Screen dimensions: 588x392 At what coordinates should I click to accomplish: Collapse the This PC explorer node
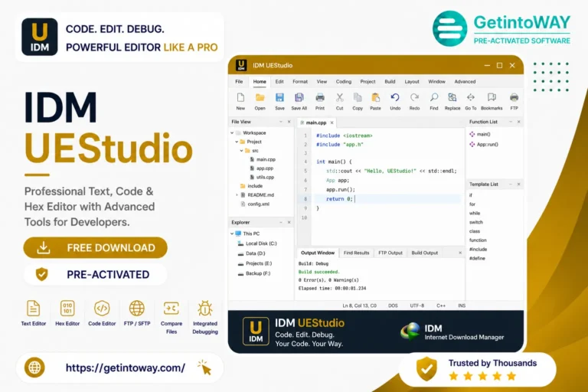(232, 234)
